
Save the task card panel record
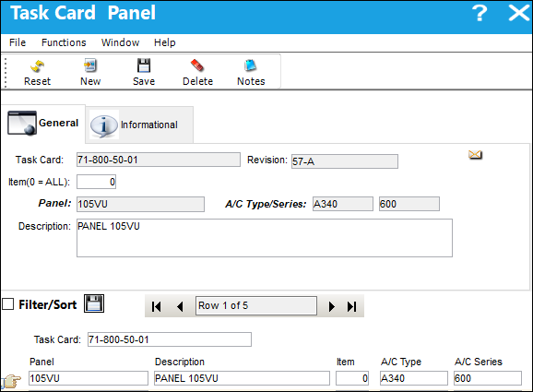pyautogui.click(x=144, y=73)
